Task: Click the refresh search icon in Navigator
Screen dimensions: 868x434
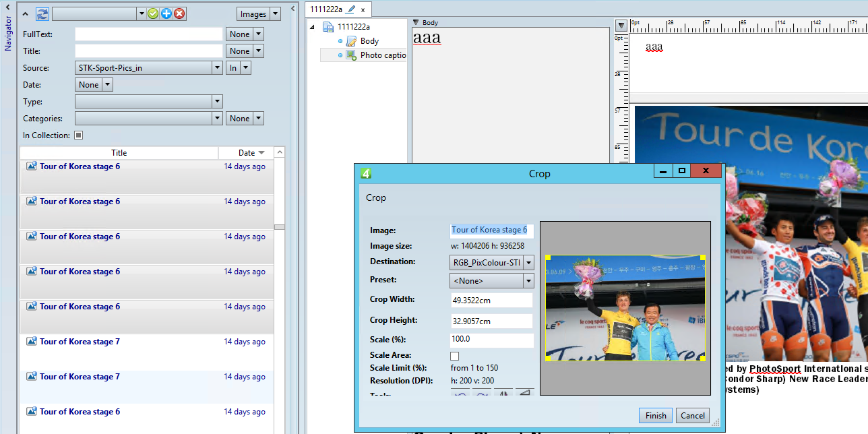Action: click(x=42, y=14)
